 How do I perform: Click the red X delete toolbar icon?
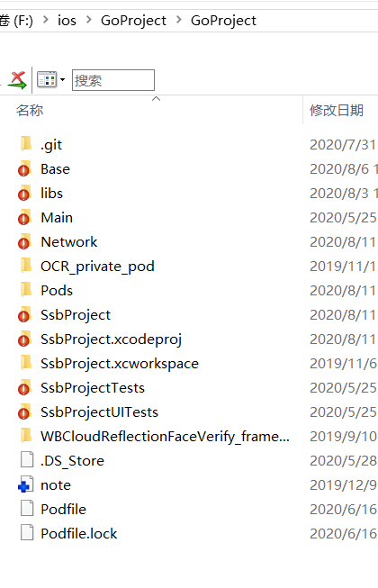18,80
